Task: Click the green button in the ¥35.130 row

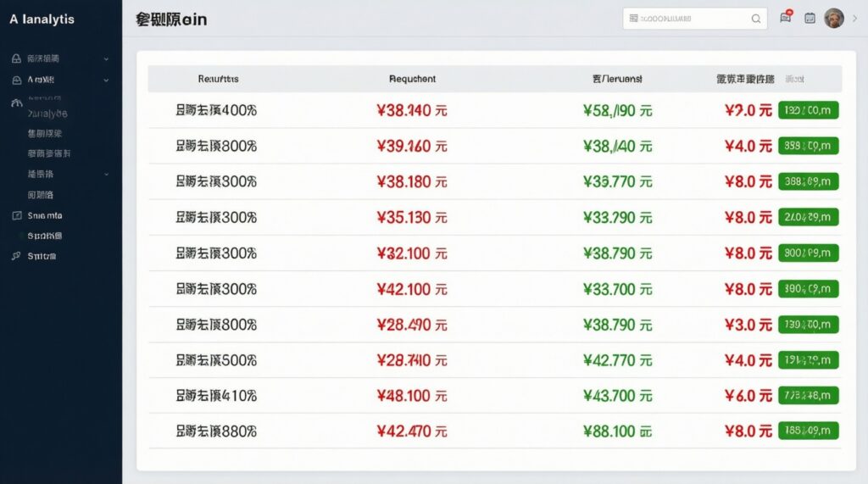Action: coord(808,217)
